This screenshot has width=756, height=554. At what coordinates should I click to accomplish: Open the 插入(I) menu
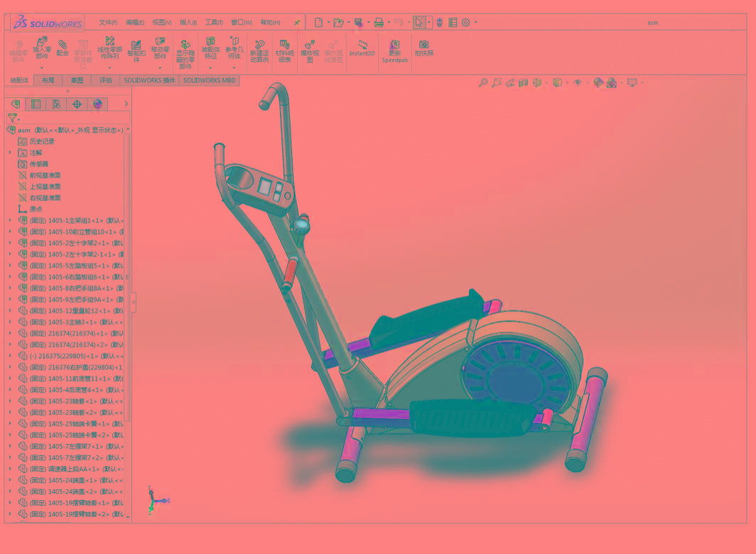pos(188,22)
